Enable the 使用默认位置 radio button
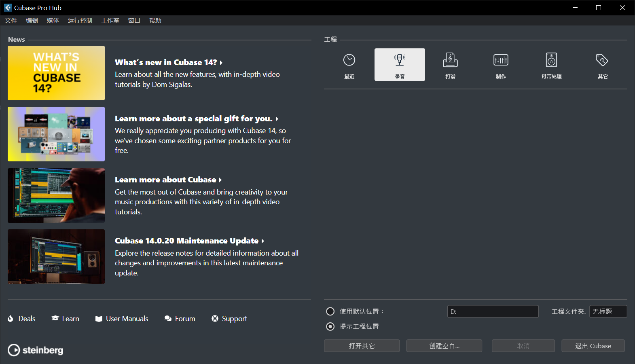The height and width of the screenshot is (364, 635). [330, 311]
